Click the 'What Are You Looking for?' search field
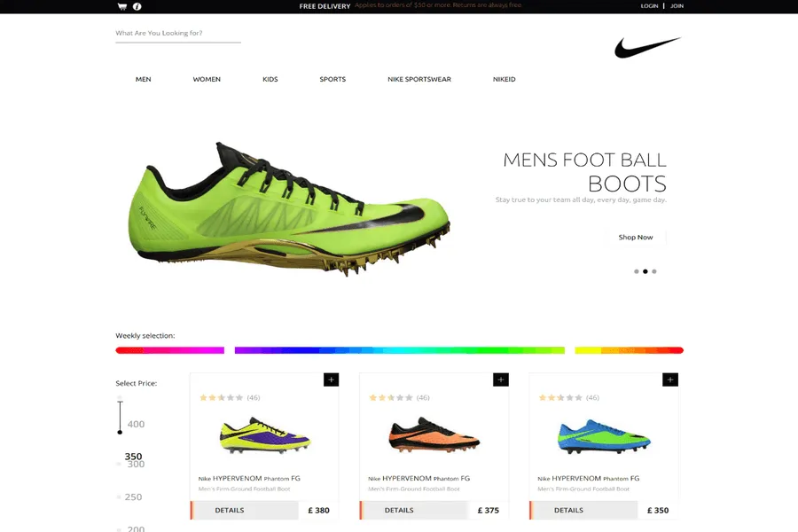The image size is (798, 532). (177, 34)
